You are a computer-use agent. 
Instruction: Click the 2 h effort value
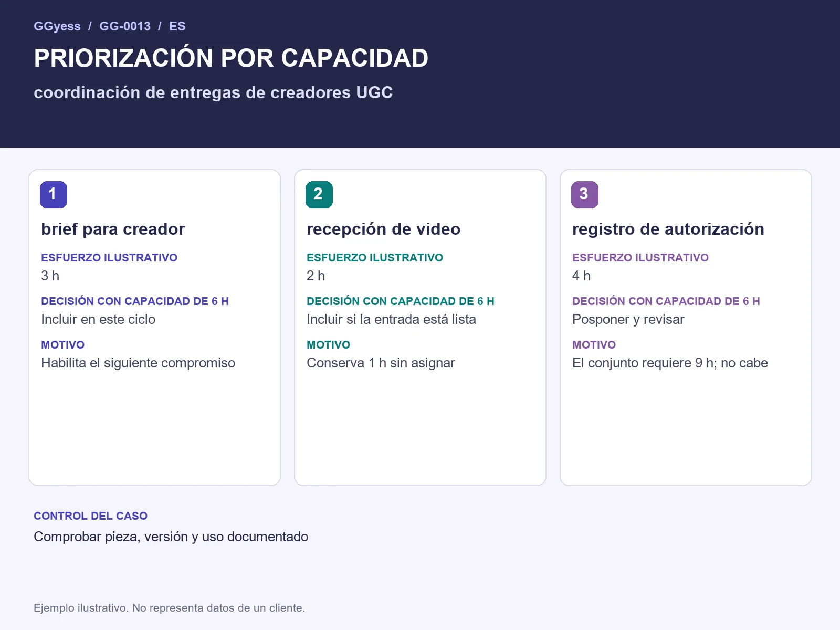tap(316, 276)
